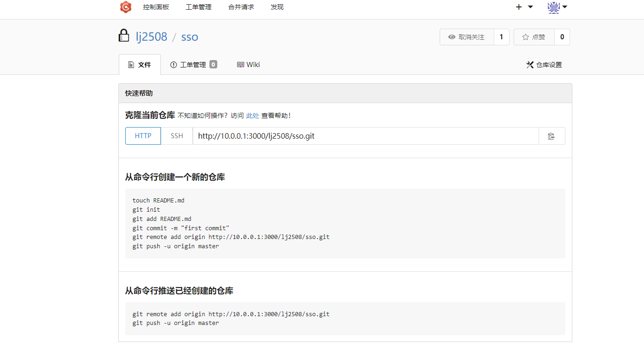This screenshot has height=355, width=644.
Task: Click the clone URL text field
Action: [365, 136]
